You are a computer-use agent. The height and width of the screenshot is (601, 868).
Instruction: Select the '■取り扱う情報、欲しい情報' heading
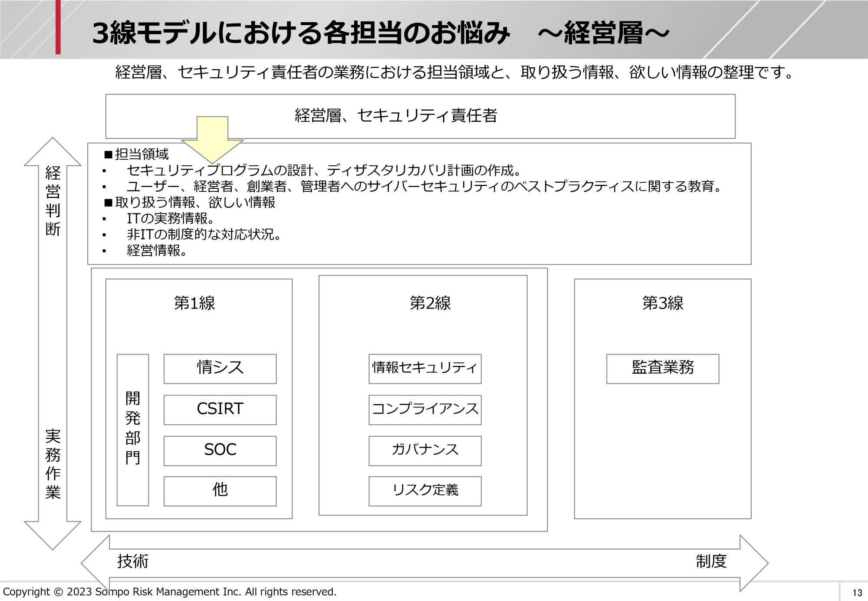pos(190,202)
